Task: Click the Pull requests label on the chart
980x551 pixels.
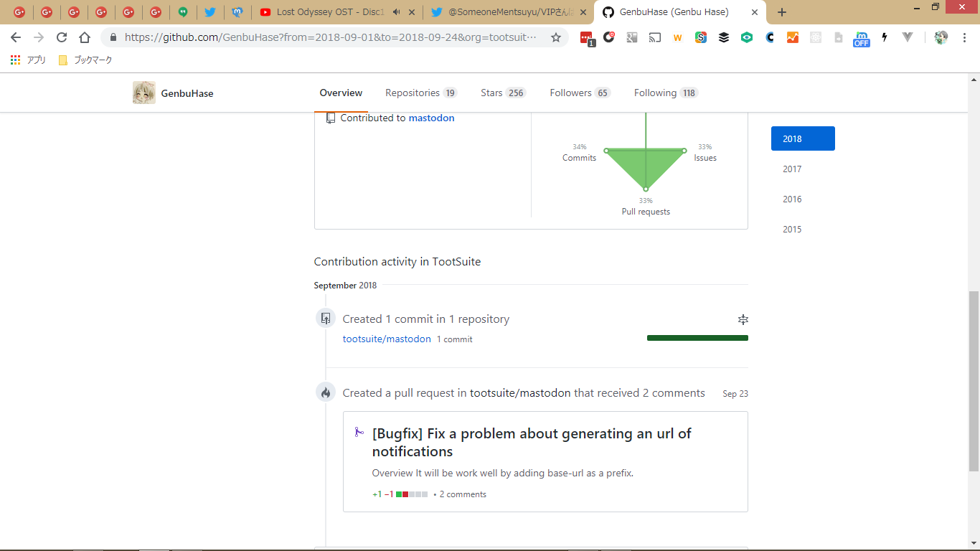Action: (646, 212)
